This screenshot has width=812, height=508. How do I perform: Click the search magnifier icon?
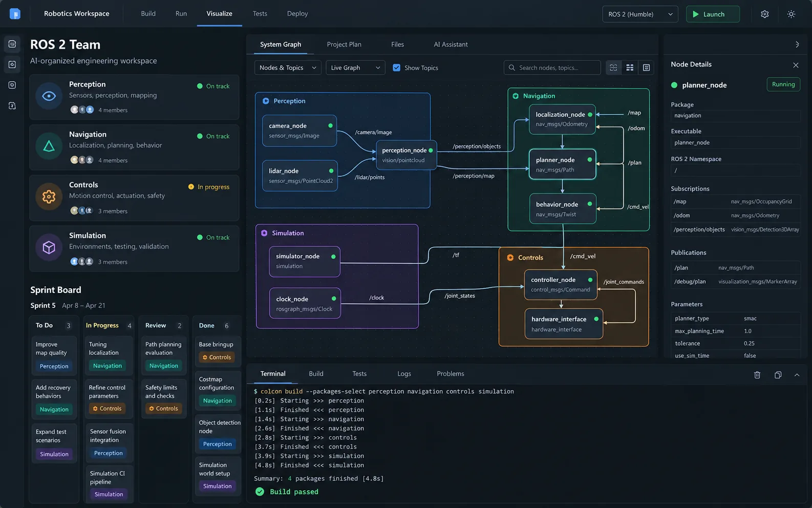[x=511, y=68]
